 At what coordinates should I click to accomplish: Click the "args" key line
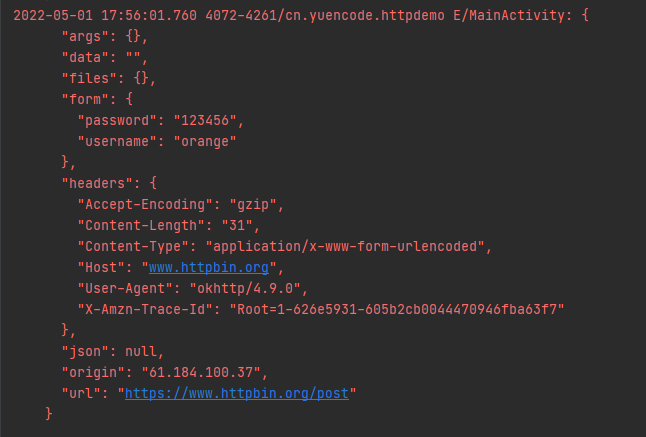pyautogui.click(x=105, y=37)
